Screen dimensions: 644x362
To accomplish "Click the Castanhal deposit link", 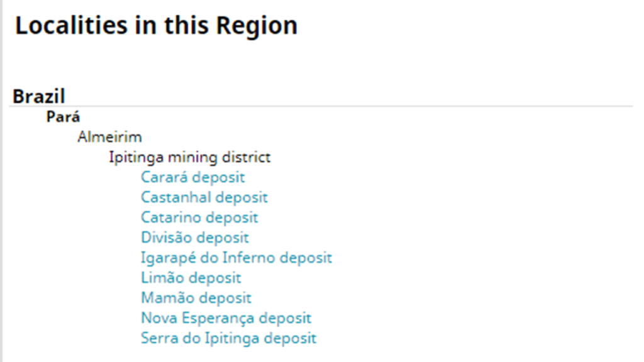I will 204,197.
